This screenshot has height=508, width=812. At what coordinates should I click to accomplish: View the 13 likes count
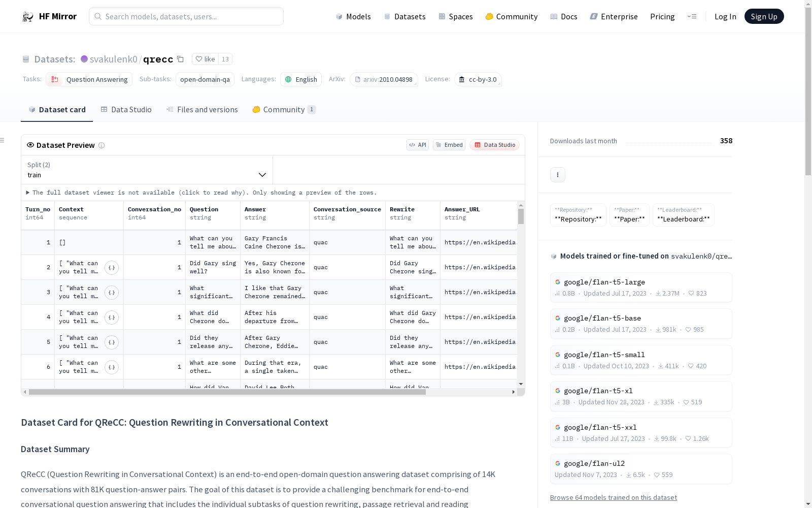click(225, 59)
